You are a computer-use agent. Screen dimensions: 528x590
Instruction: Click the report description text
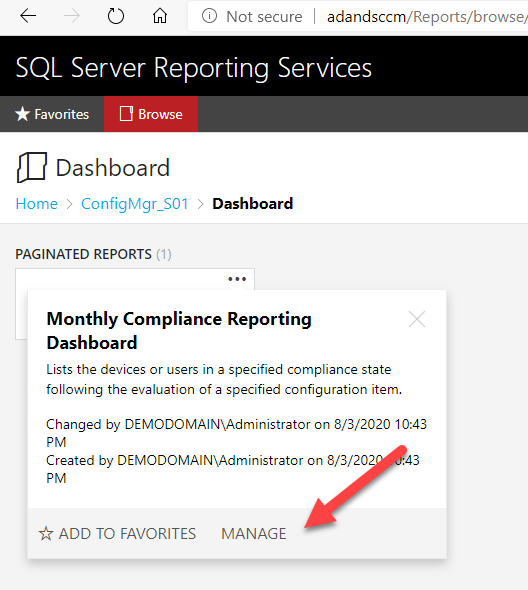(x=224, y=379)
